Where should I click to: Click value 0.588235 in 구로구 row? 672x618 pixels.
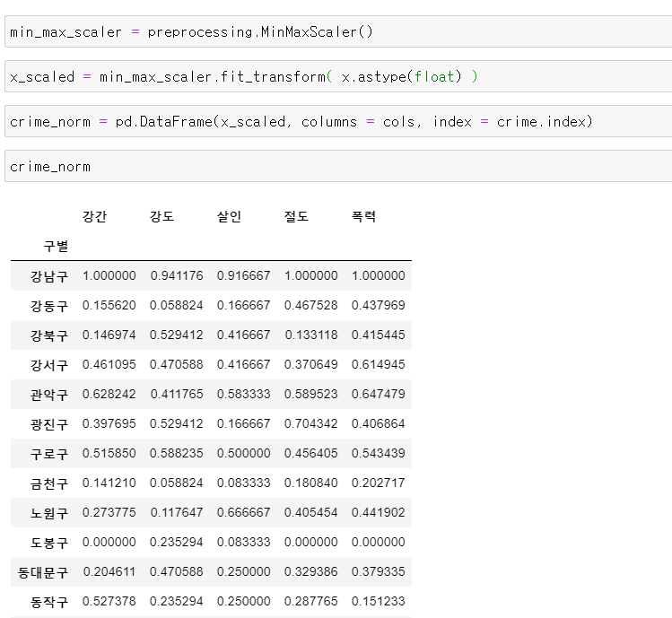(x=177, y=453)
